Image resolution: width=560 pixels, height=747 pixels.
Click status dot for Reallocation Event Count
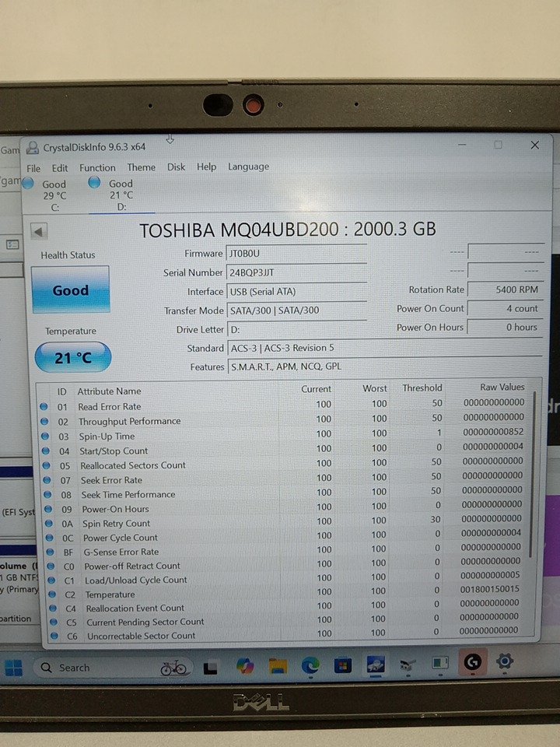click(53, 608)
